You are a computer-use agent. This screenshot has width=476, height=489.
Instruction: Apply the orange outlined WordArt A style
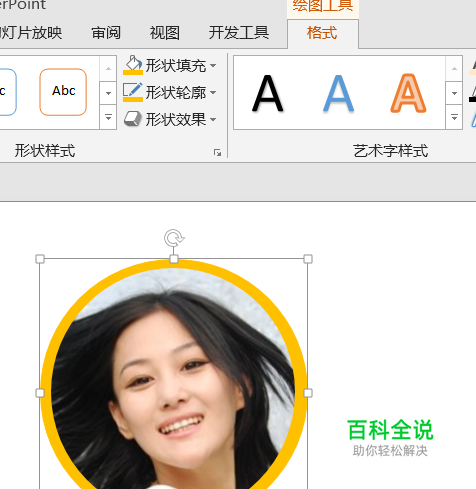coord(408,93)
